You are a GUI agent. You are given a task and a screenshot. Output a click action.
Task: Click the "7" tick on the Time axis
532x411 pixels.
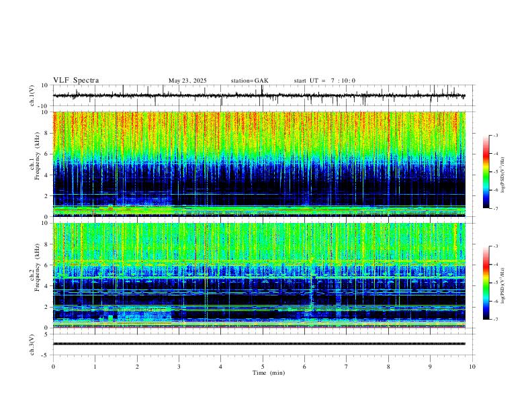click(x=347, y=367)
